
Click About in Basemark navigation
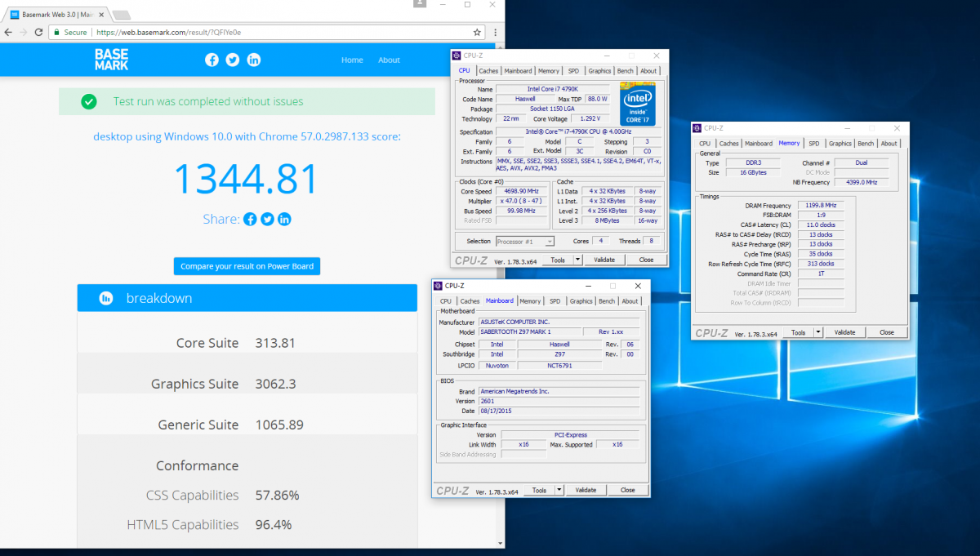point(389,60)
